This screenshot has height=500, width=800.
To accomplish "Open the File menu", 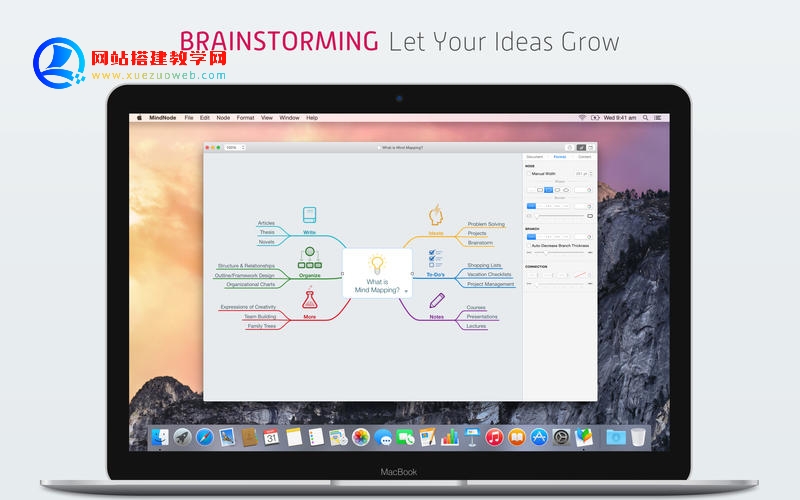I will [x=189, y=118].
